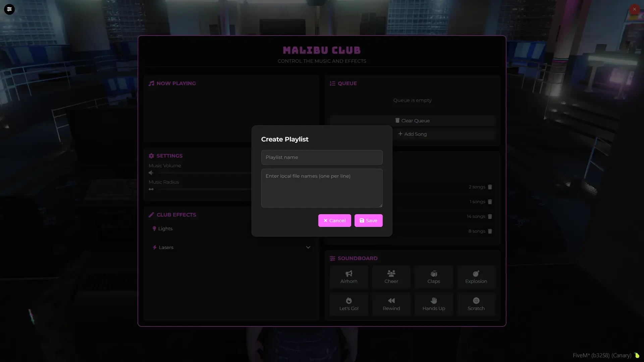Click the "Queue is empty" message
644x362 pixels.
[412, 100]
